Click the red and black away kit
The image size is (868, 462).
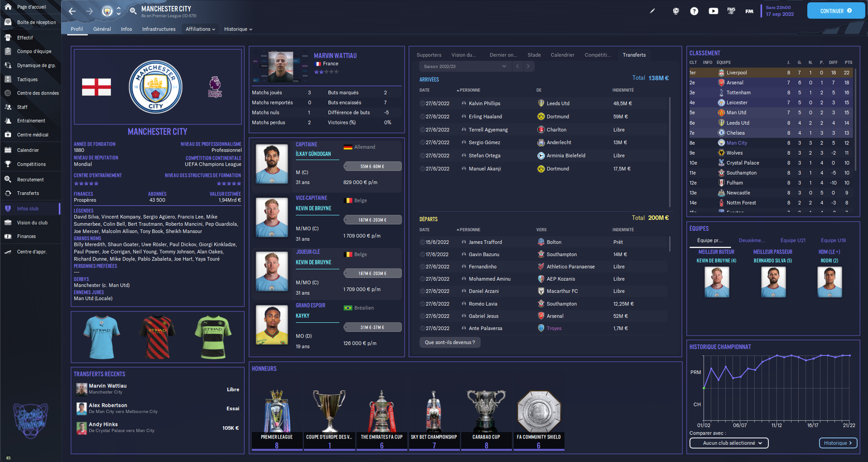(x=157, y=337)
